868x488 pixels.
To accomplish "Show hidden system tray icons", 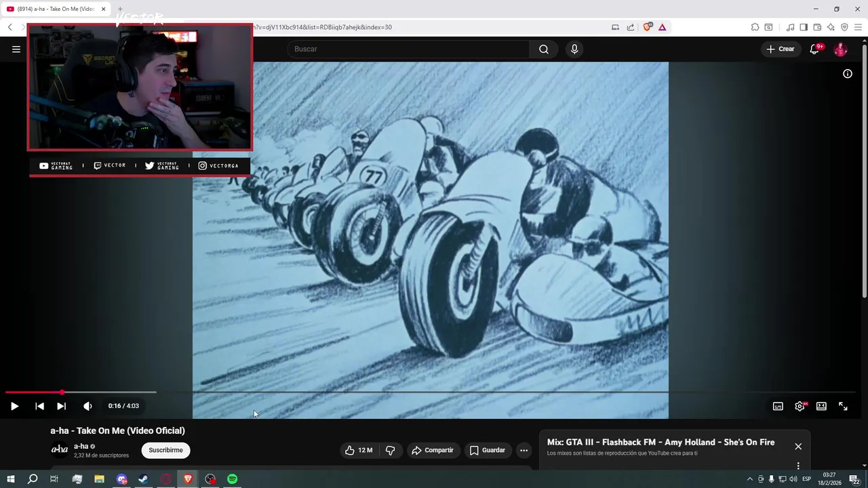I will pos(749,479).
